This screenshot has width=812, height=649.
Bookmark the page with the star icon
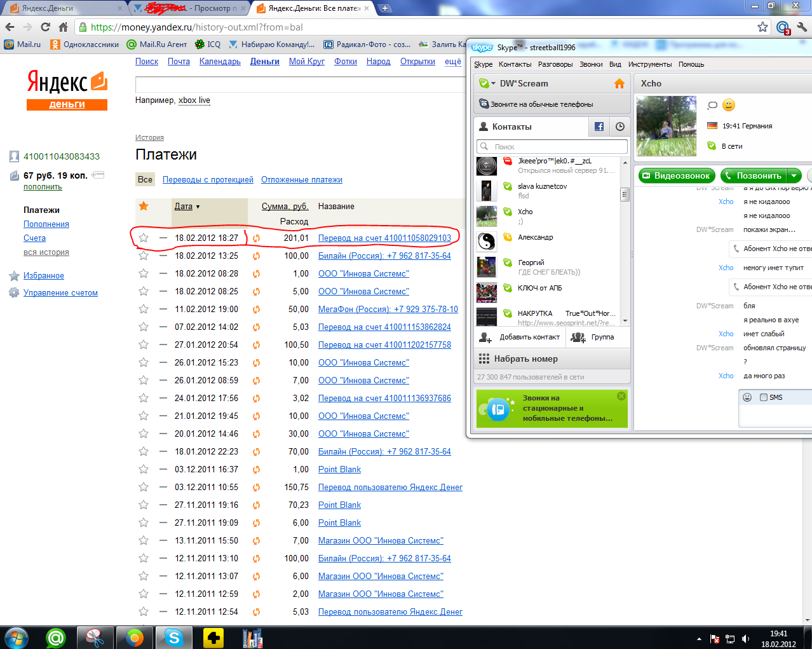(762, 27)
